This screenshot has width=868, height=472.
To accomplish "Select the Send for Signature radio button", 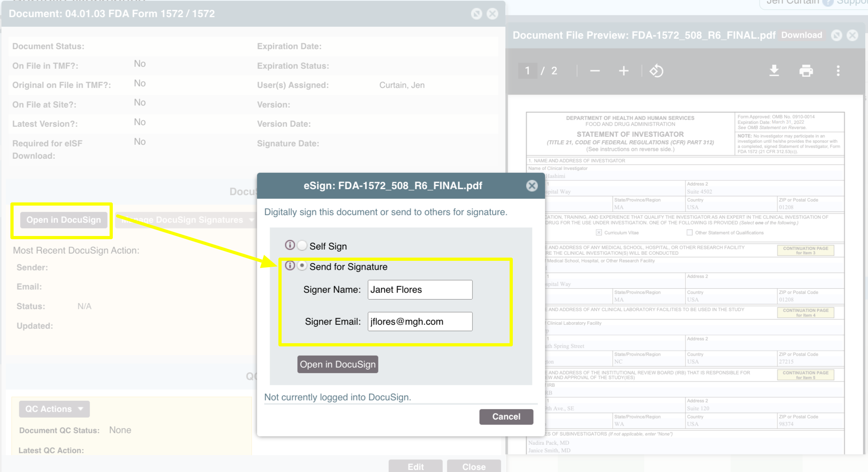I will point(302,266).
